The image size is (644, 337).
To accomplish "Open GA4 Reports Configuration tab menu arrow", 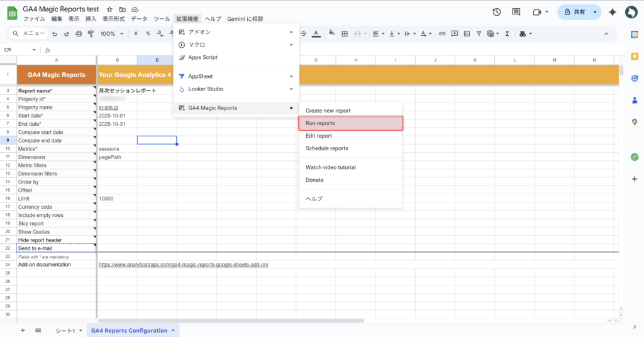I will pyautogui.click(x=174, y=331).
